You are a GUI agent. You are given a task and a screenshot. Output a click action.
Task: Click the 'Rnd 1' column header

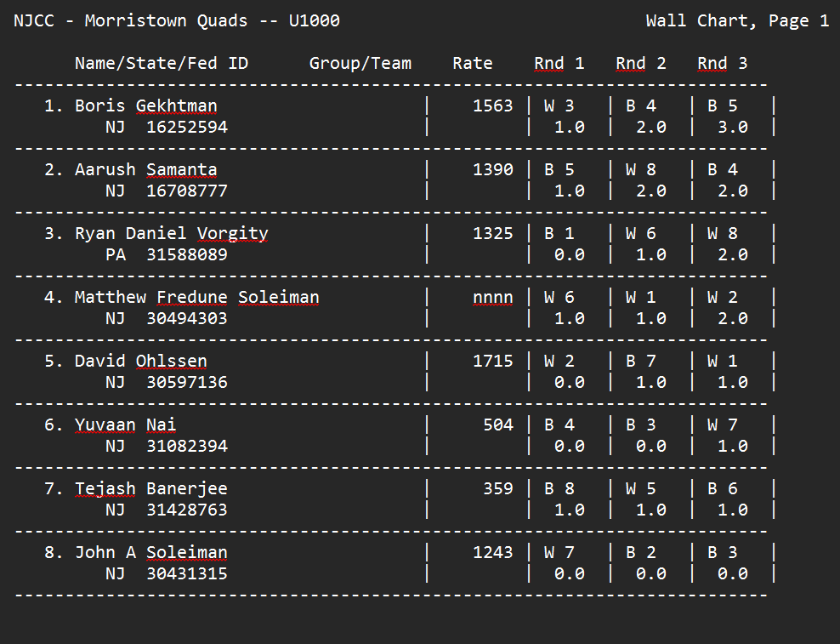[x=559, y=63]
